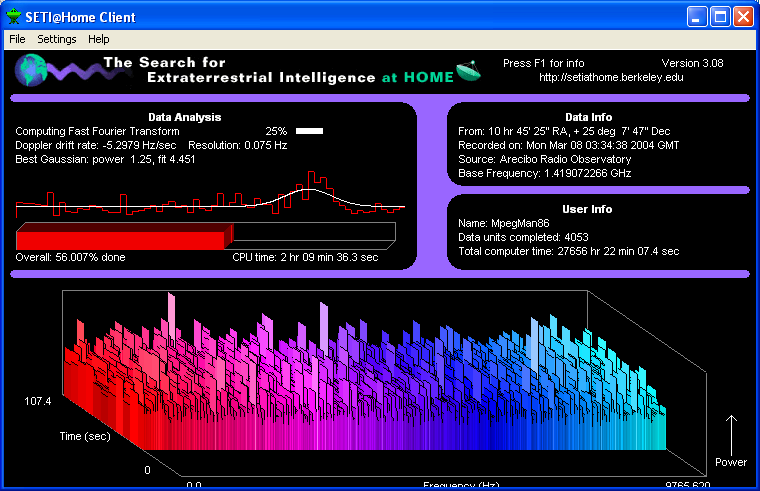
Task: Minimize the SETI@Home Client window
Action: [697, 17]
